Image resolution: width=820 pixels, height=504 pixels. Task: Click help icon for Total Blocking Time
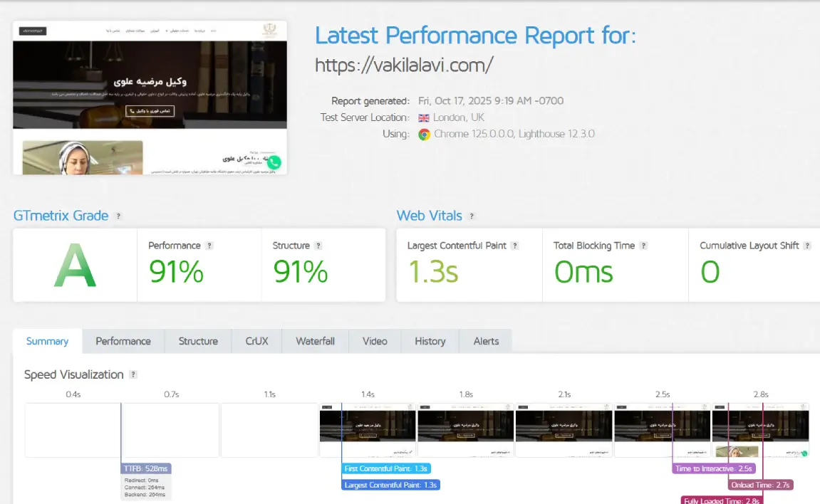(643, 246)
